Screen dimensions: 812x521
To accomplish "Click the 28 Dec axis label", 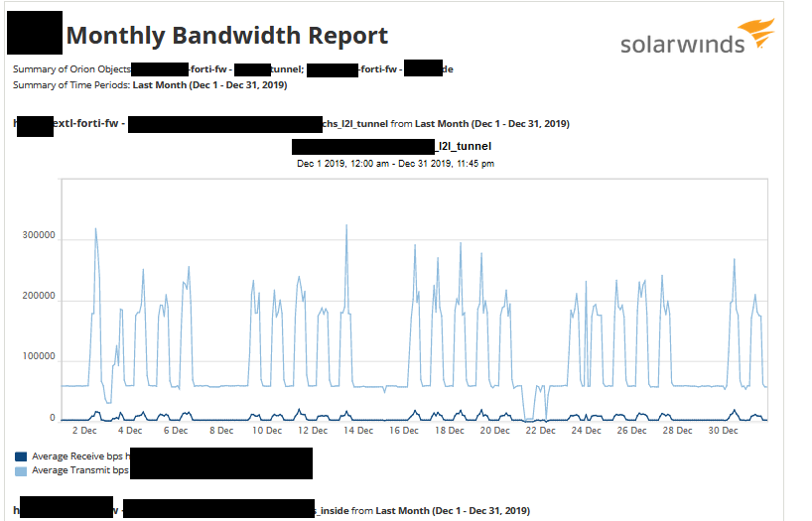I will point(677,431).
